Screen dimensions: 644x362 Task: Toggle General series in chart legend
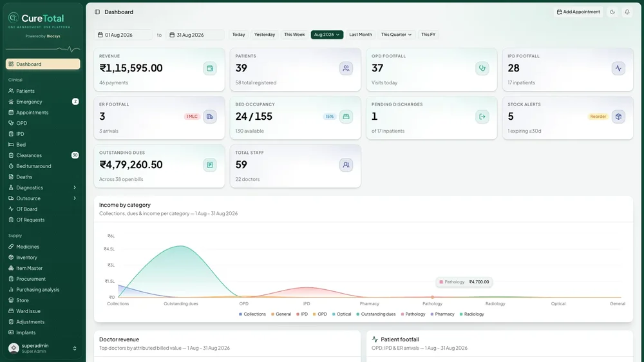point(281,314)
